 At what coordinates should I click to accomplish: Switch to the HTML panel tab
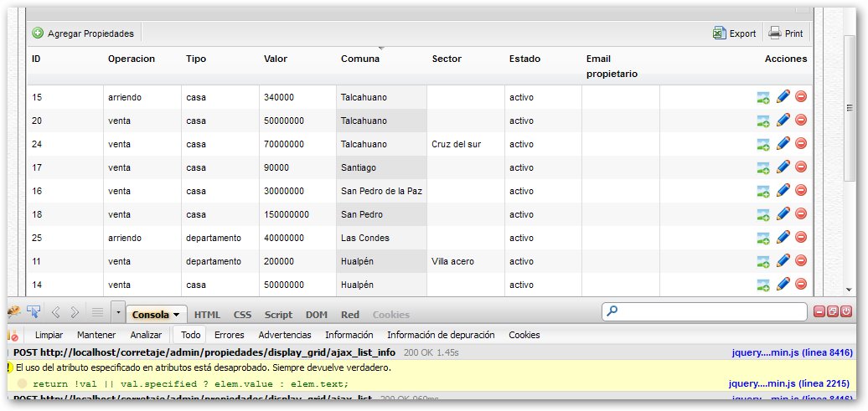click(x=207, y=315)
